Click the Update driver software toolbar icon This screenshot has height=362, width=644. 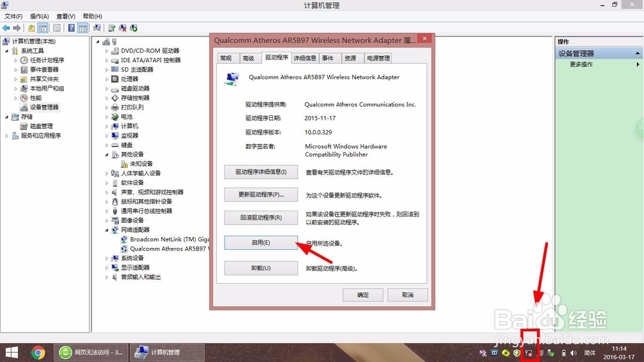111,28
